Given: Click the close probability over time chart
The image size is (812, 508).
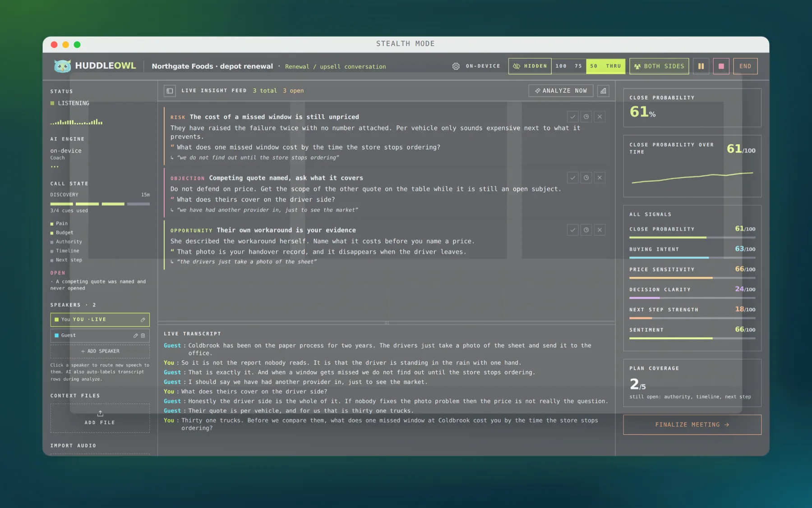Looking at the screenshot, I should (692, 177).
